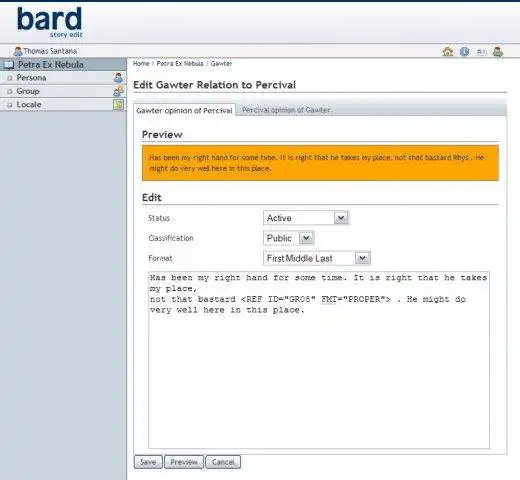Open the Format dropdown showing First Middle Last
Image resolution: width=520 pixels, height=480 pixels.
pyautogui.click(x=317, y=258)
